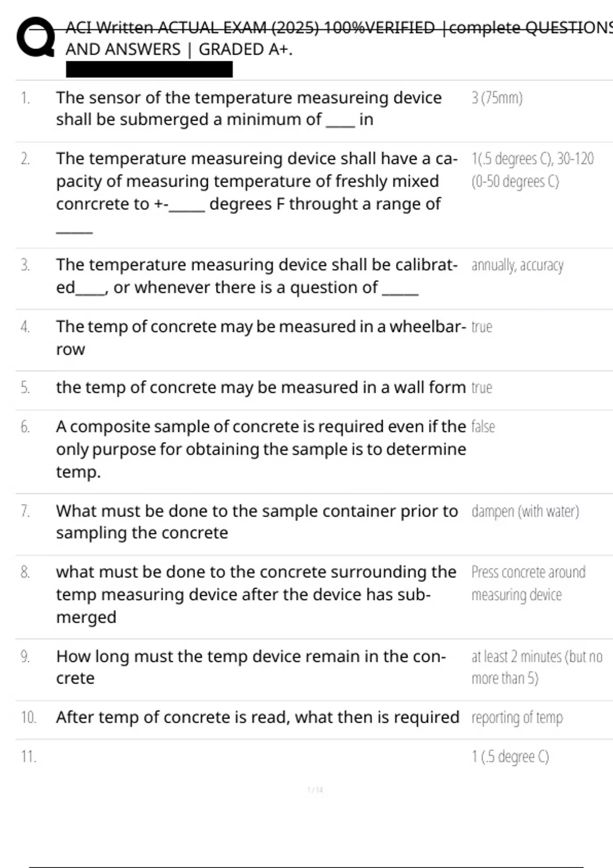Select question 8 about surrounding concrete
This screenshot has width=613, height=868.
click(x=255, y=594)
